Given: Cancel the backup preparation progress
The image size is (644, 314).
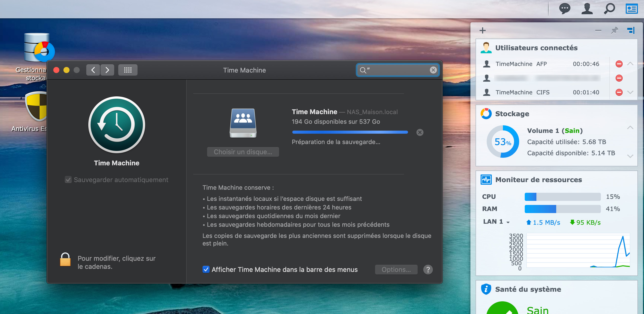Looking at the screenshot, I should click(420, 132).
